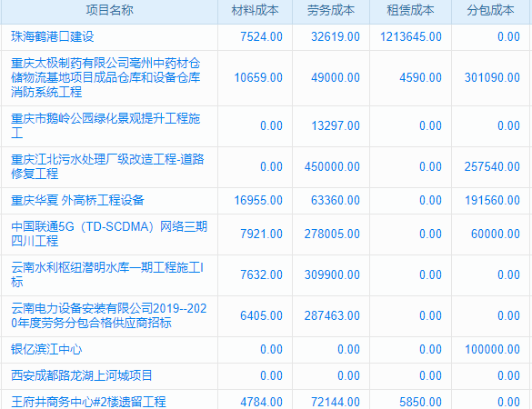The height and width of the screenshot is (409, 532).
Task: Open the 中国联通5G 网络三期四川工程 project
Action: coord(109,234)
